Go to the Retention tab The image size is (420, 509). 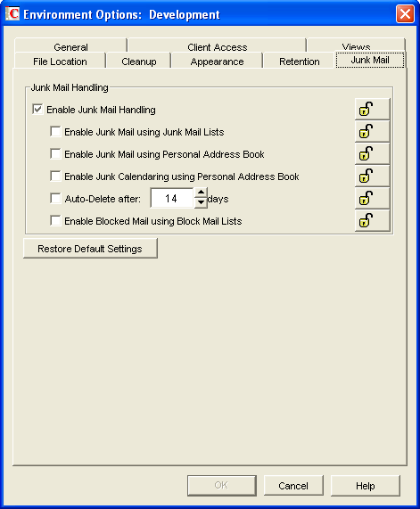[299, 62]
